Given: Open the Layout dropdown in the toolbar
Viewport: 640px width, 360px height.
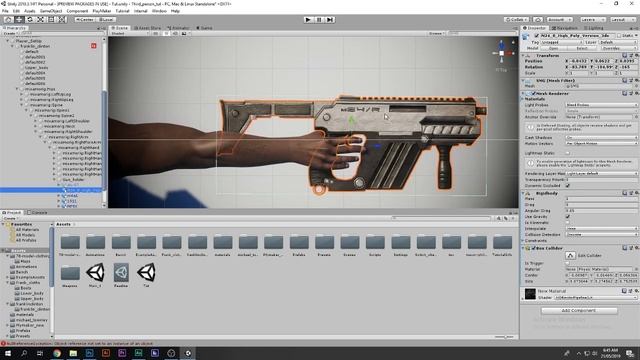Looking at the screenshot, I should [622, 19].
